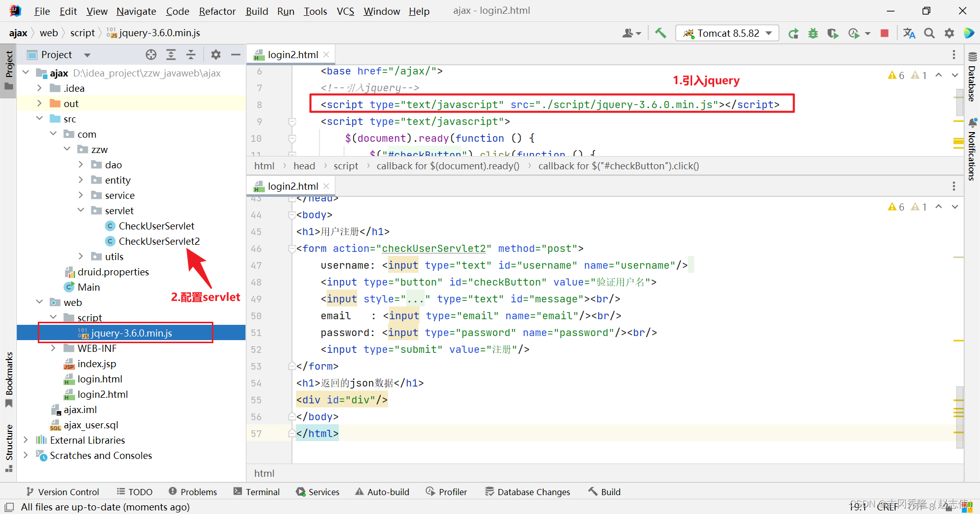Toggle tool window quick-access icon in status bar
980x514 pixels.
click(9, 507)
